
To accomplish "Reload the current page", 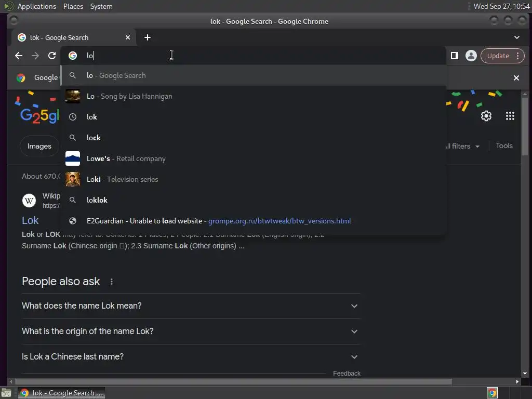I will tap(52, 56).
